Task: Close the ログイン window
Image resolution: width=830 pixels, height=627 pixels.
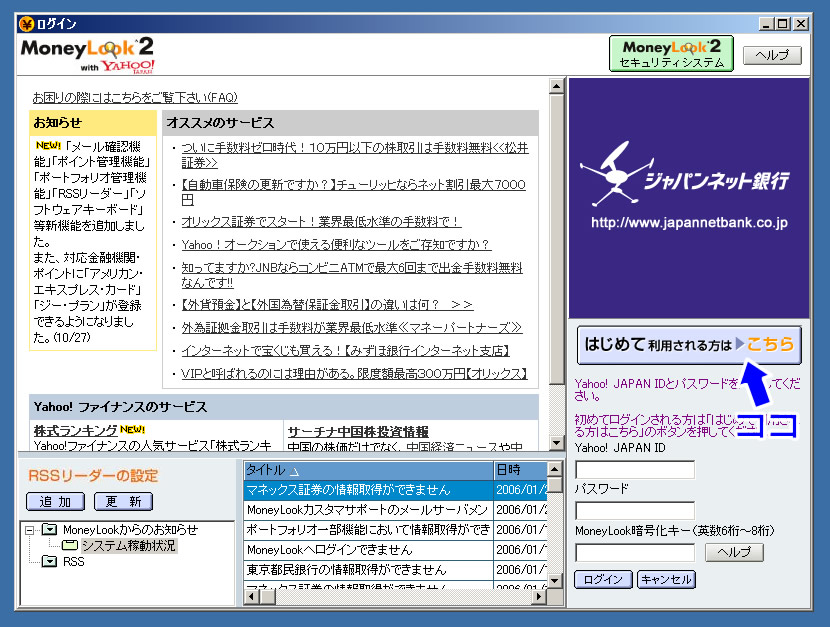Action: point(801,24)
